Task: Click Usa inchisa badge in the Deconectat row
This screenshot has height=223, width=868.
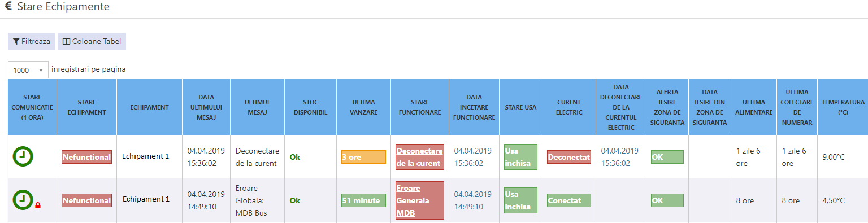Action: tap(520, 156)
